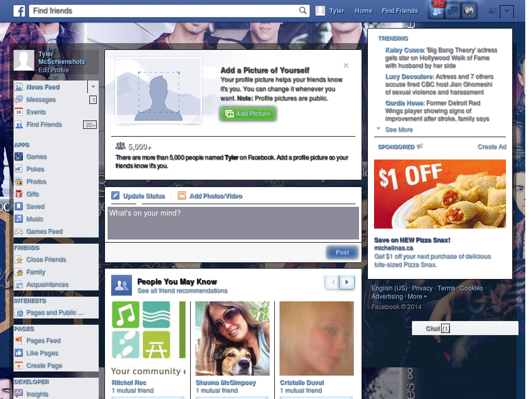This screenshot has height=399, width=532.
Task: Click the Games app icon
Action: [19, 156]
